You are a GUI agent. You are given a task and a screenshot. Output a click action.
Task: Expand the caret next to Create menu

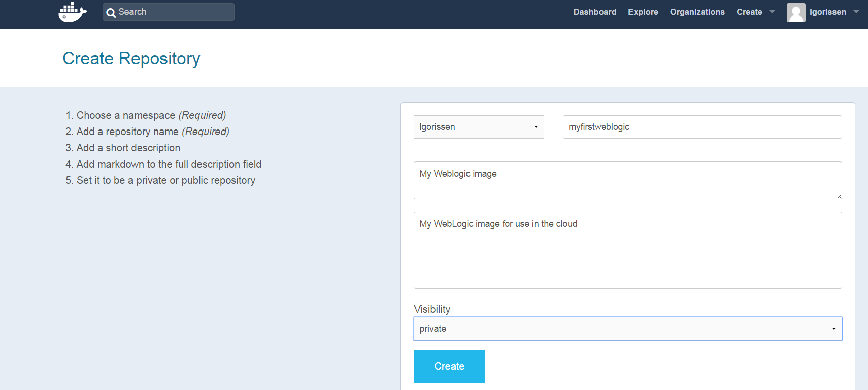[772, 12]
